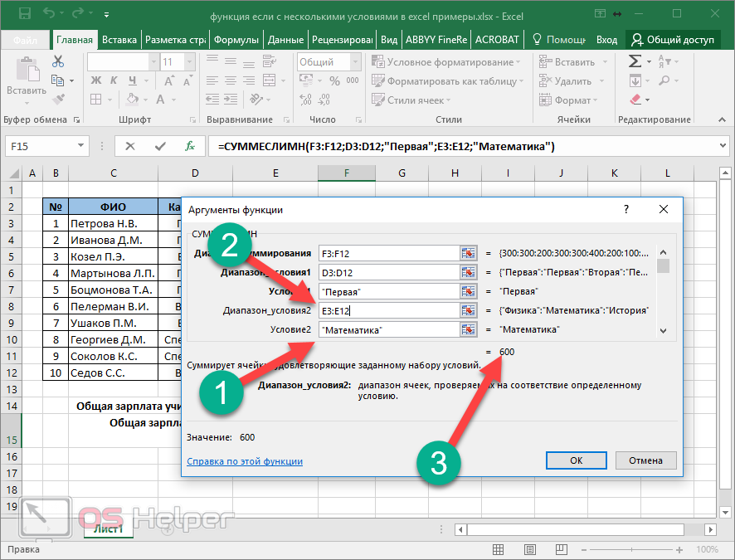Open the Name Box dropdown next to F15

[x=81, y=146]
